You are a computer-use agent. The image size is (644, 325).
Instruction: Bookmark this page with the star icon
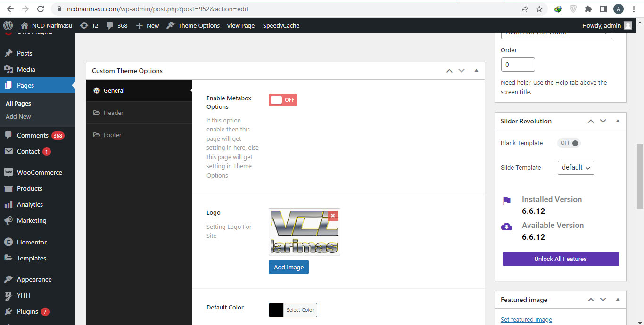pos(539,9)
